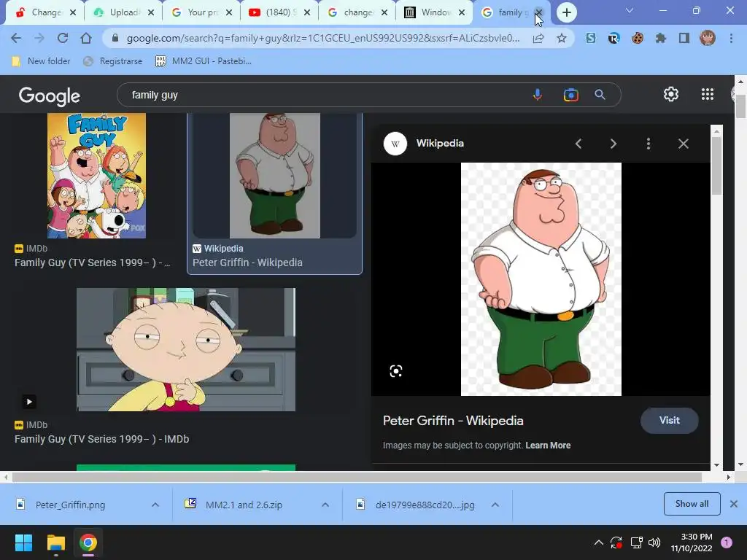Open the Registrarse bookmark
Image resolution: width=747 pixels, height=560 pixels.
(113, 61)
